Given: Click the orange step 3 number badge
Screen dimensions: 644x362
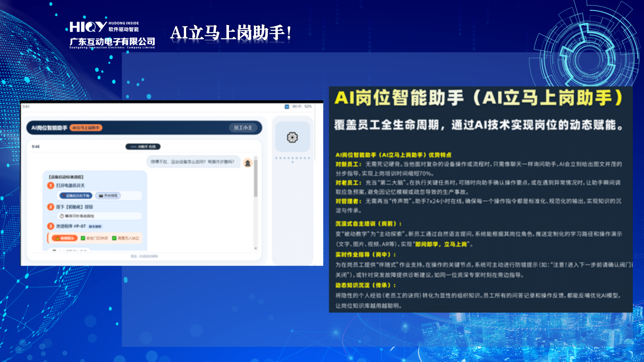Looking at the screenshot, I should 51,227.
